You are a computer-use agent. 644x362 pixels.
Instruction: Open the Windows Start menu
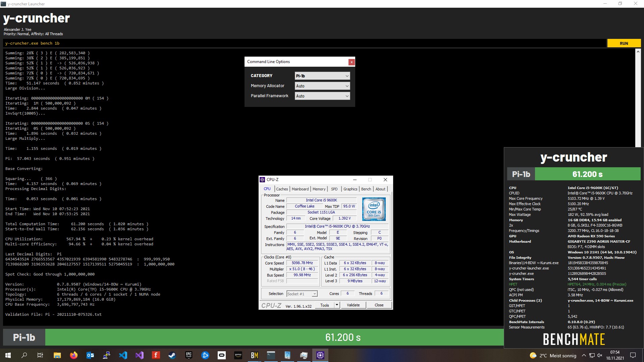click(8, 355)
